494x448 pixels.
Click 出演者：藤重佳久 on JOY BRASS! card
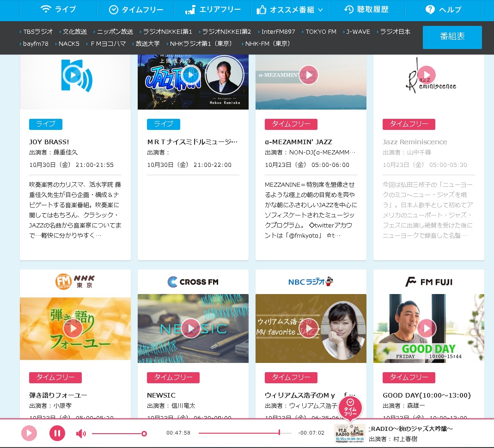coord(53,153)
